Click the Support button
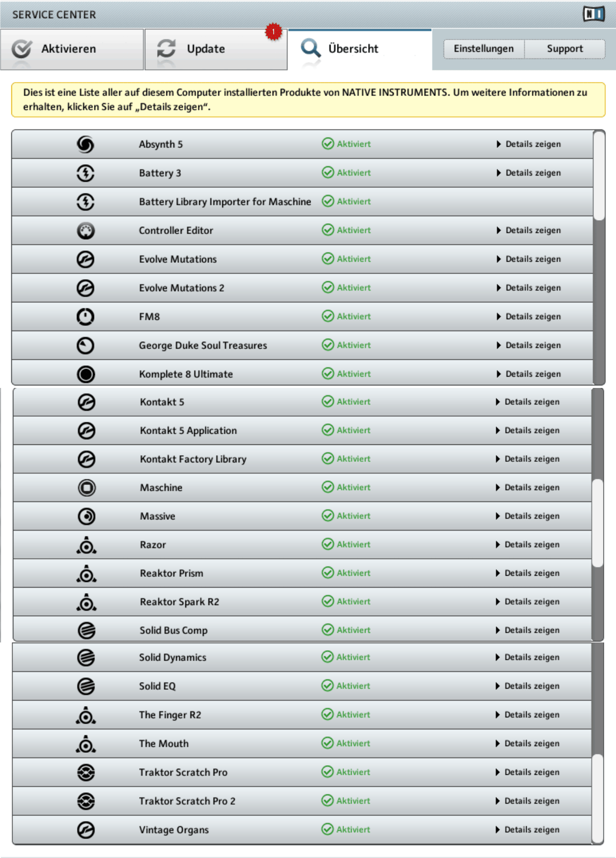The image size is (616, 858). 565,49
